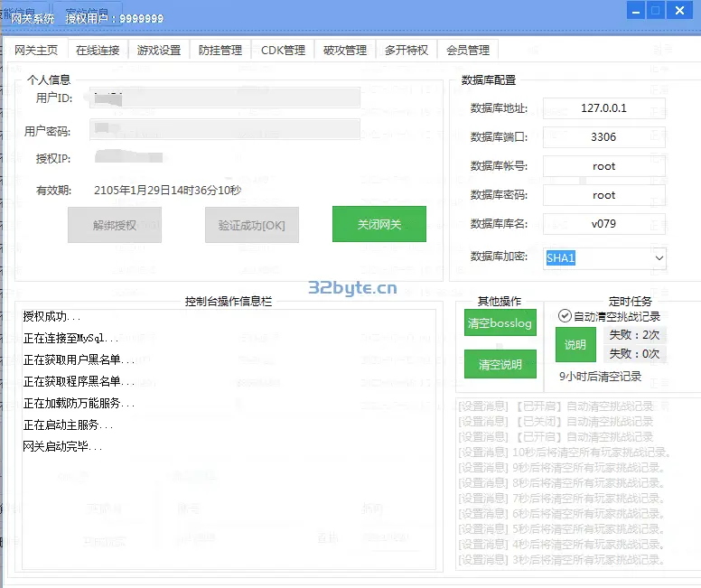The width and height of the screenshot is (701, 588).
Task: Open the 会员管理 tab
Action: pos(468,50)
